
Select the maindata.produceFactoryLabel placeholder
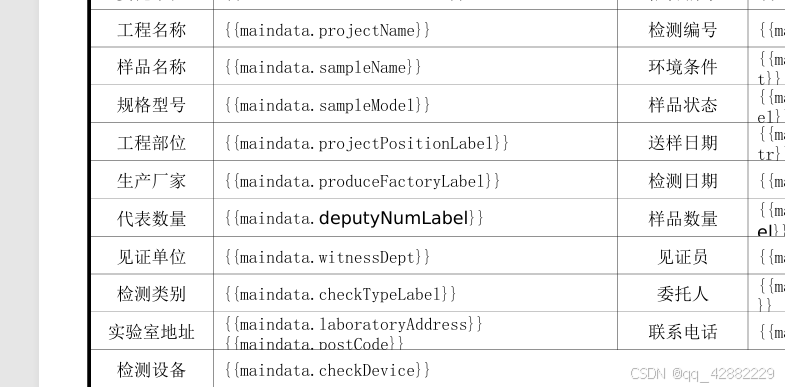coord(362,181)
